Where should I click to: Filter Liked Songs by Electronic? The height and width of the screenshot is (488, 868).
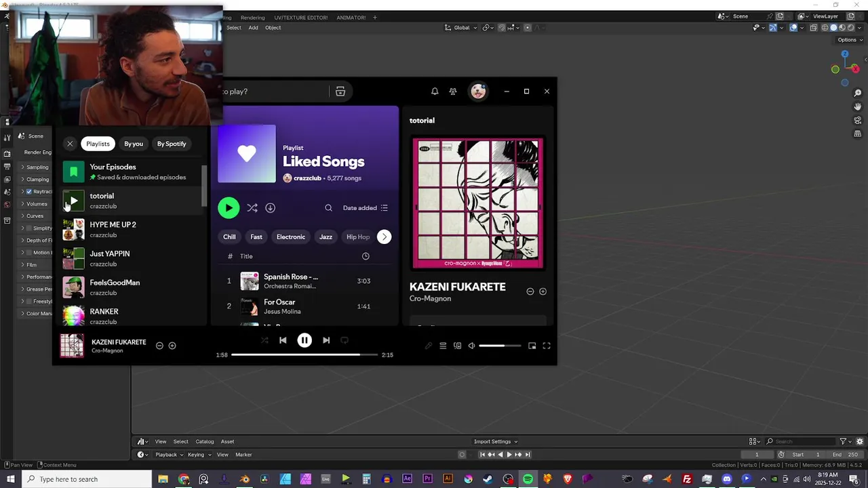pyautogui.click(x=291, y=237)
